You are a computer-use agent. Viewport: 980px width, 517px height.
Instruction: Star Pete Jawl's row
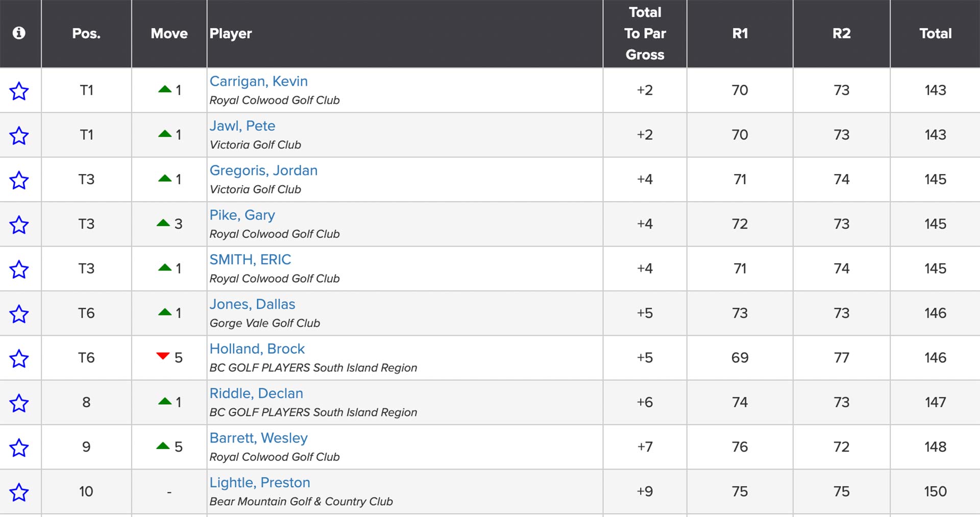(x=19, y=136)
